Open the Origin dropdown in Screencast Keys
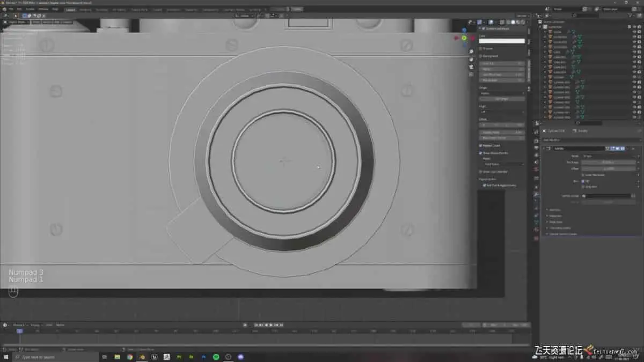644x362 pixels. pyautogui.click(x=502, y=93)
